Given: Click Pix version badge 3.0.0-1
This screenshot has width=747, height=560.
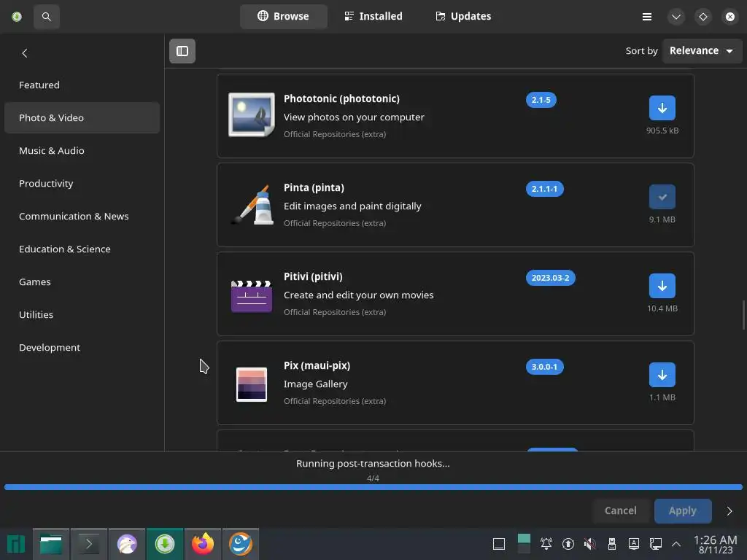Looking at the screenshot, I should [544, 367].
